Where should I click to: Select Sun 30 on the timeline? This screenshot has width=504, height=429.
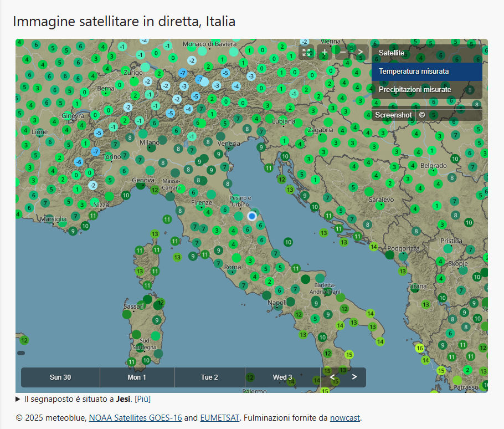click(60, 377)
